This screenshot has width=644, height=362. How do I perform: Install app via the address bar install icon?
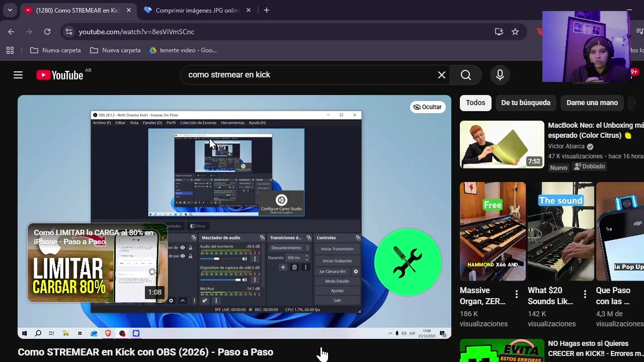[x=499, y=32]
